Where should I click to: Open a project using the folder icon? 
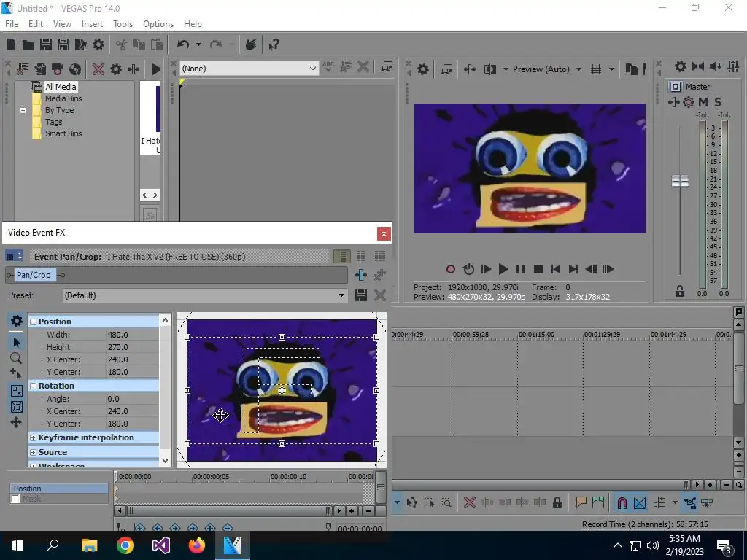[x=28, y=44]
